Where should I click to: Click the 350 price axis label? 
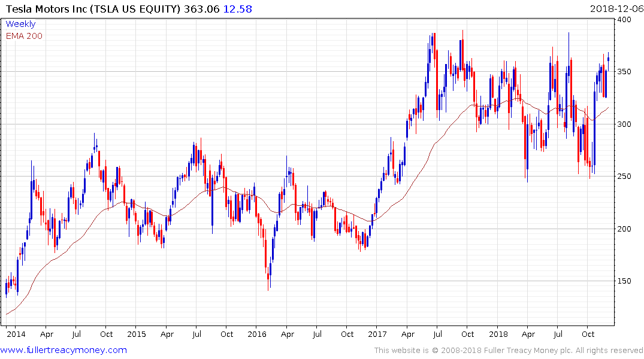coord(624,71)
